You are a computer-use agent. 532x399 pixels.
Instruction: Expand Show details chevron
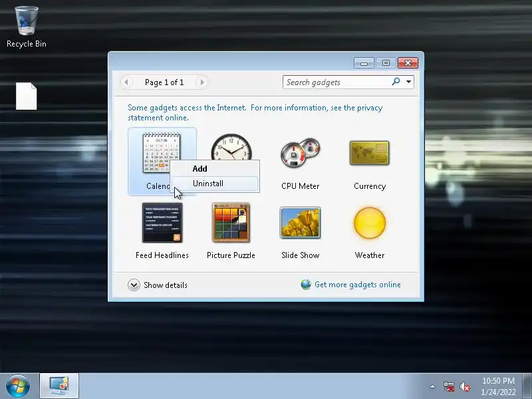point(134,285)
